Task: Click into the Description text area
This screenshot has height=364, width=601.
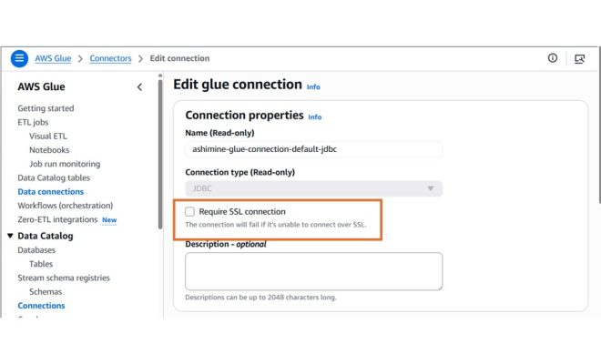Action: [x=314, y=271]
